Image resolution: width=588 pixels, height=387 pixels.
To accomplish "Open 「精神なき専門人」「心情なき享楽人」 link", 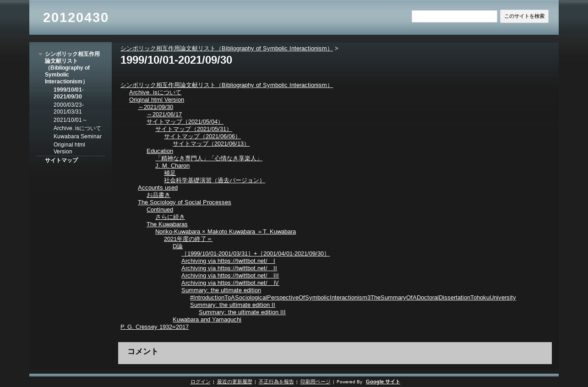I will (x=209, y=158).
